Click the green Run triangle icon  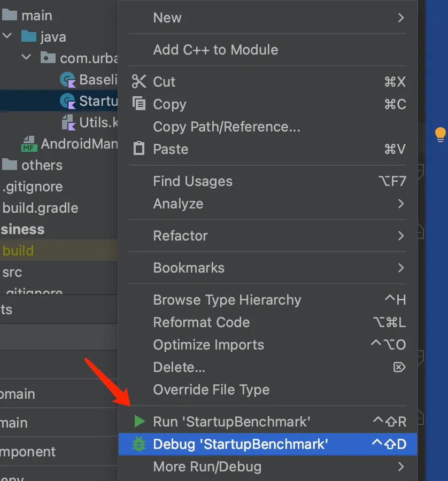pos(140,422)
